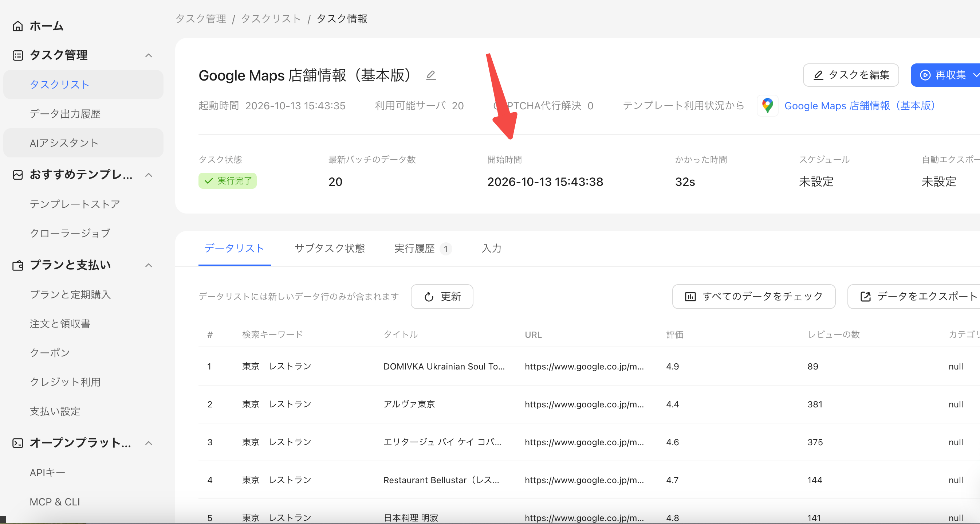Click pencil icon beside task title
Screen dimensions: 980x524
(x=431, y=75)
